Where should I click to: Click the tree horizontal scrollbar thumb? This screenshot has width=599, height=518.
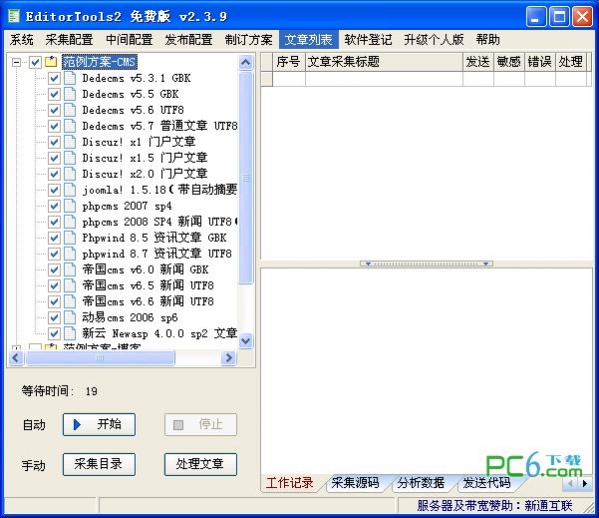tap(100, 358)
